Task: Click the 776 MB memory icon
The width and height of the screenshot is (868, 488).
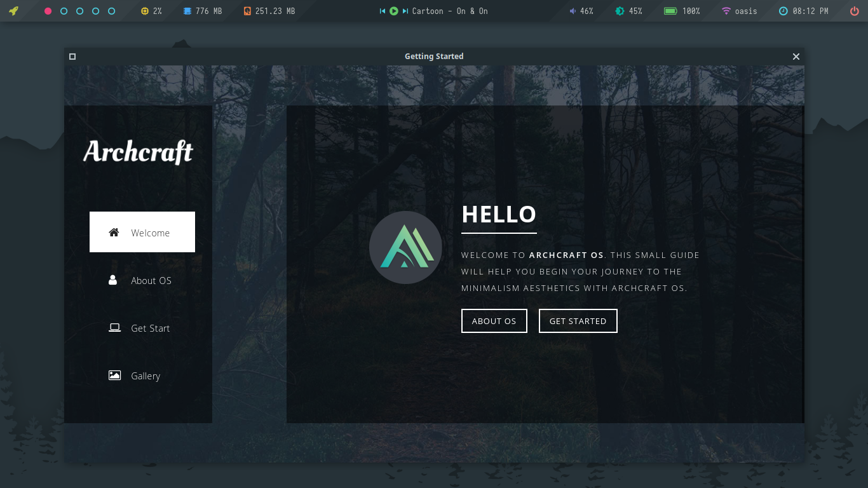Action: point(187,11)
